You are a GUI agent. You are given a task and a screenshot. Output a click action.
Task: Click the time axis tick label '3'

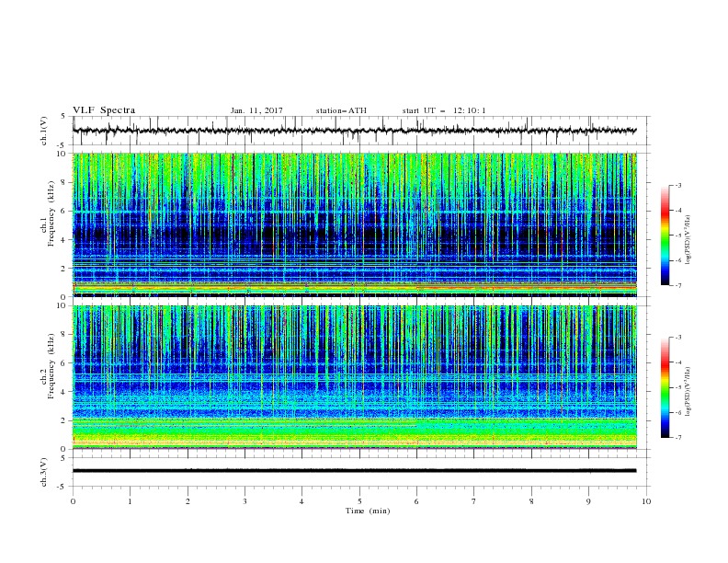pos(245,501)
